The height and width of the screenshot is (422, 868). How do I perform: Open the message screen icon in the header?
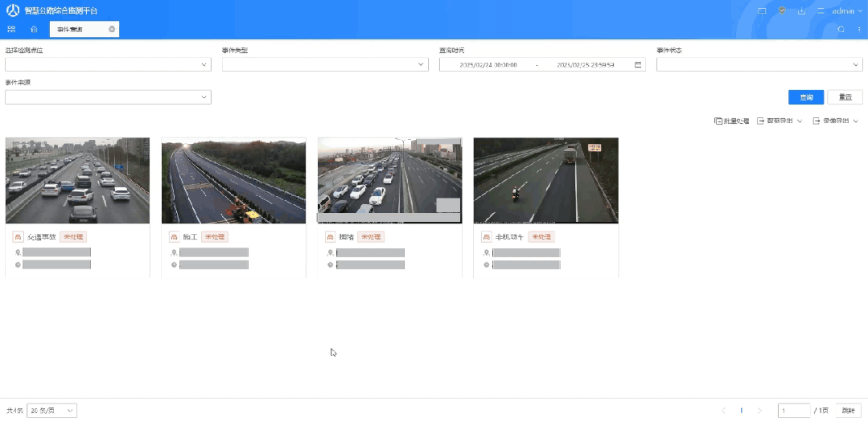tap(762, 10)
